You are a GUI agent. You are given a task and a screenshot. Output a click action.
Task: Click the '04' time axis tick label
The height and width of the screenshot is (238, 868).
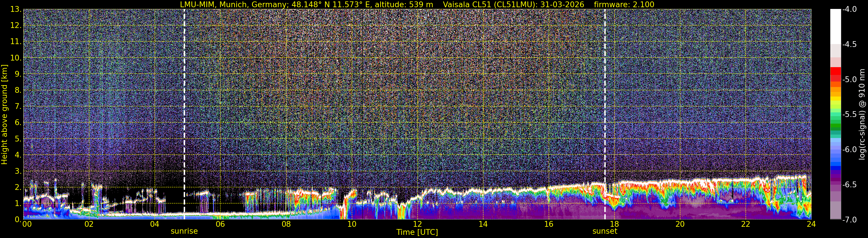154,224
